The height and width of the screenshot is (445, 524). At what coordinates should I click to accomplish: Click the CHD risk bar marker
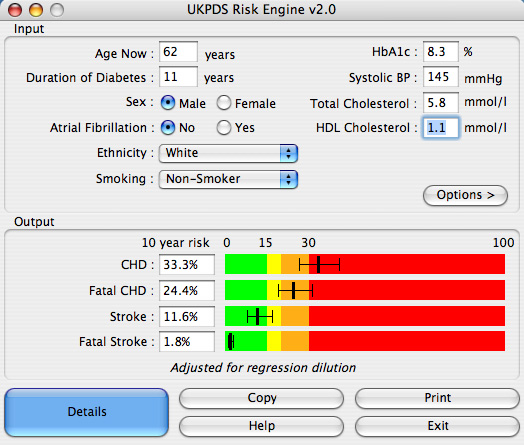click(318, 264)
